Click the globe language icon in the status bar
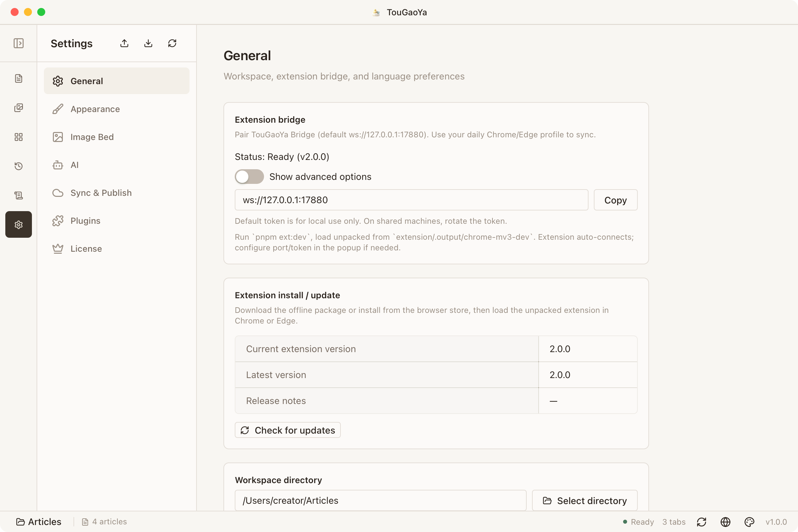The height and width of the screenshot is (532, 798). coord(726,522)
